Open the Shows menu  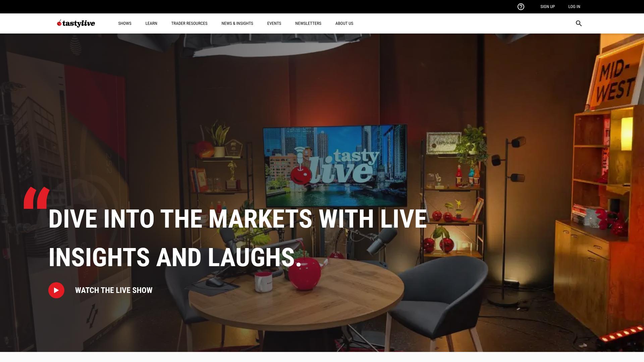(125, 23)
